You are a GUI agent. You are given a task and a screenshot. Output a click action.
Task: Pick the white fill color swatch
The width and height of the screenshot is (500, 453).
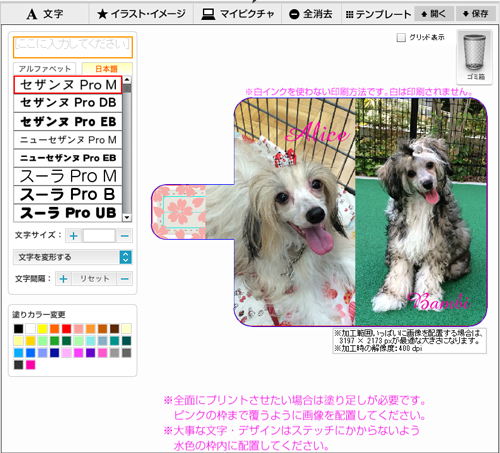31,329
